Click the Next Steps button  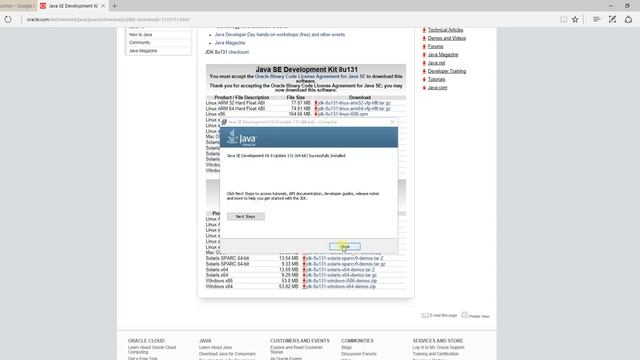click(x=246, y=216)
